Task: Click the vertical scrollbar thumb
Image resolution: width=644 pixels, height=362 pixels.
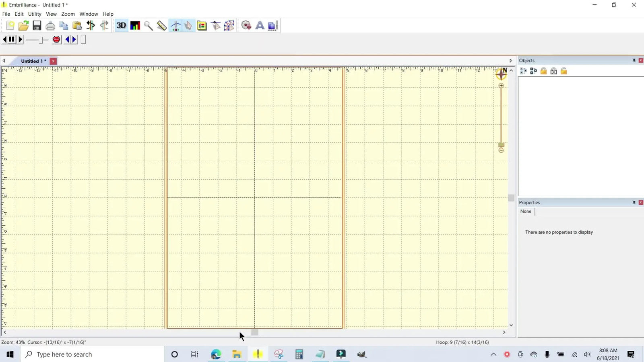Action: pos(511,198)
